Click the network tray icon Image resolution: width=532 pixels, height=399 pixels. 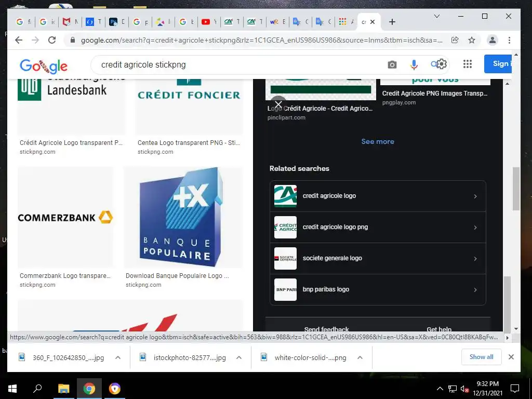[x=453, y=389]
